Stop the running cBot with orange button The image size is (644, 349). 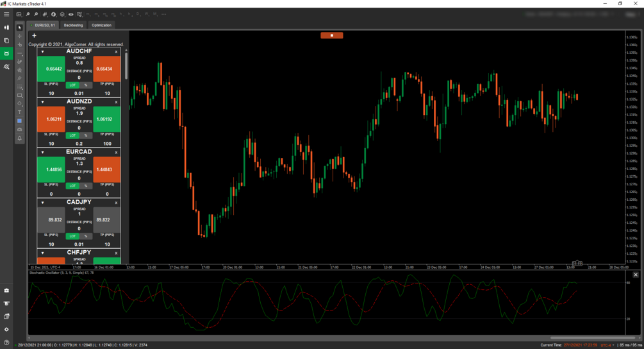click(x=332, y=35)
